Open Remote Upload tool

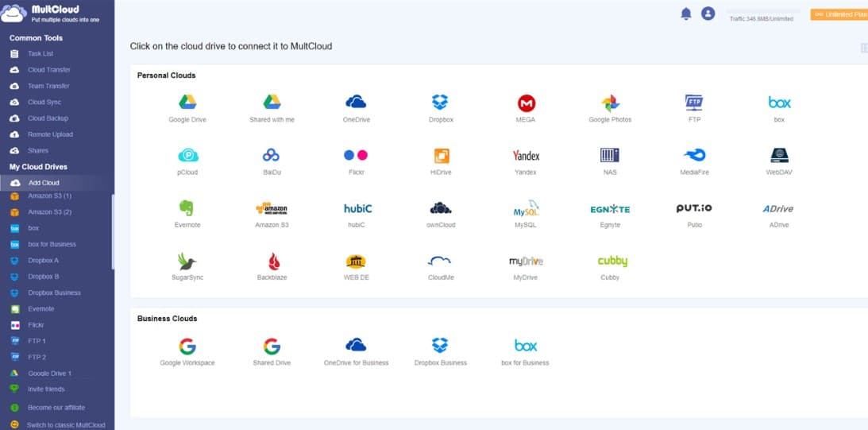coord(50,134)
